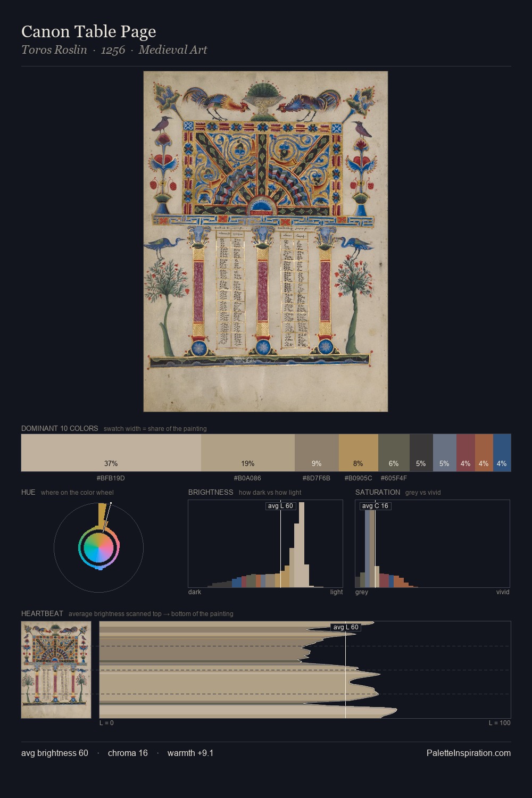The height and width of the screenshot is (798, 532).
Task: Select the 19% tan color swatch
Action: (248, 453)
